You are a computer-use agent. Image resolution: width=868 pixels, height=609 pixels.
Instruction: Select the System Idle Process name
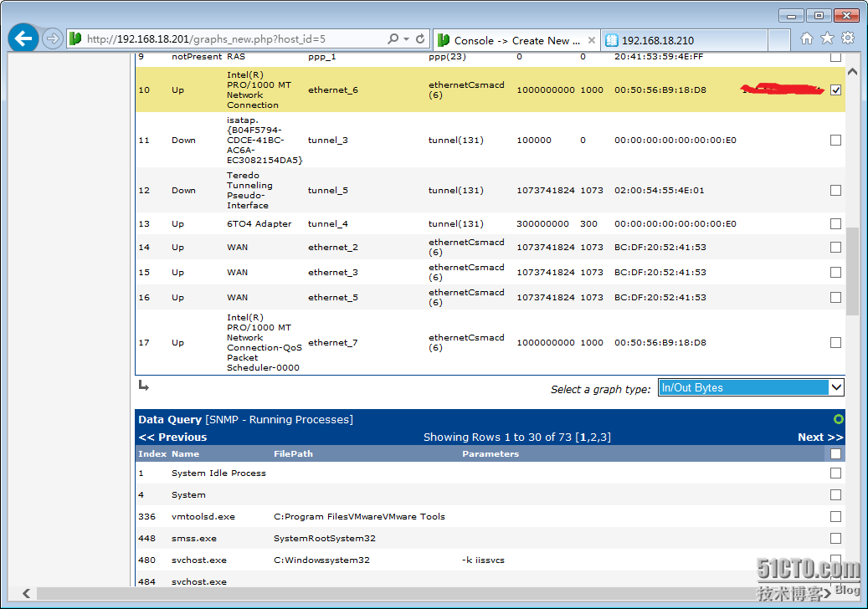tap(218, 473)
